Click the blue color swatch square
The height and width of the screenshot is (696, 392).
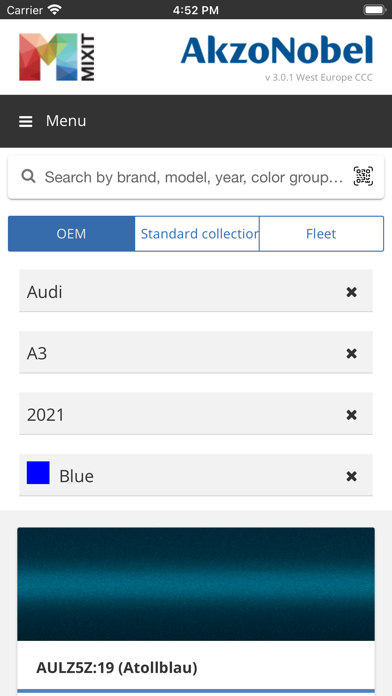click(x=38, y=473)
